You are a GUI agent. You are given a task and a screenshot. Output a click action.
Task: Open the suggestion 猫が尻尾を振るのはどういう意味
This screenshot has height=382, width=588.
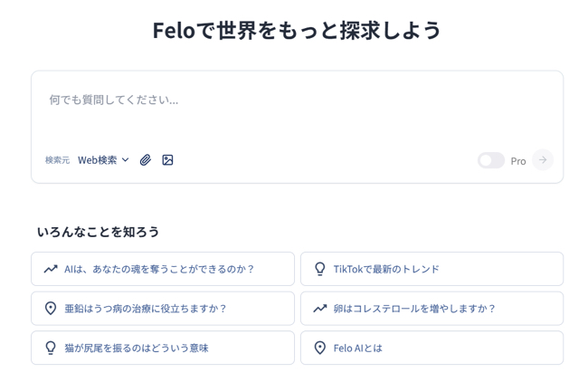click(137, 348)
